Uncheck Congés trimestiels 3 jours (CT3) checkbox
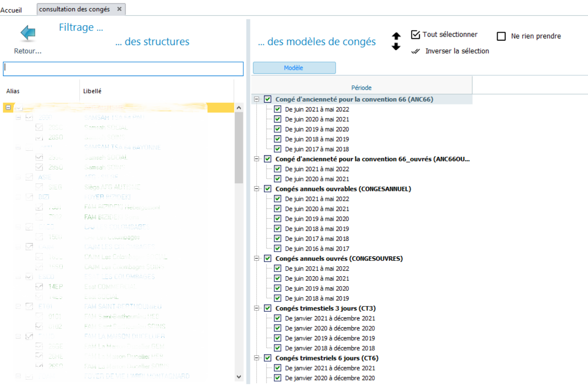 point(268,308)
